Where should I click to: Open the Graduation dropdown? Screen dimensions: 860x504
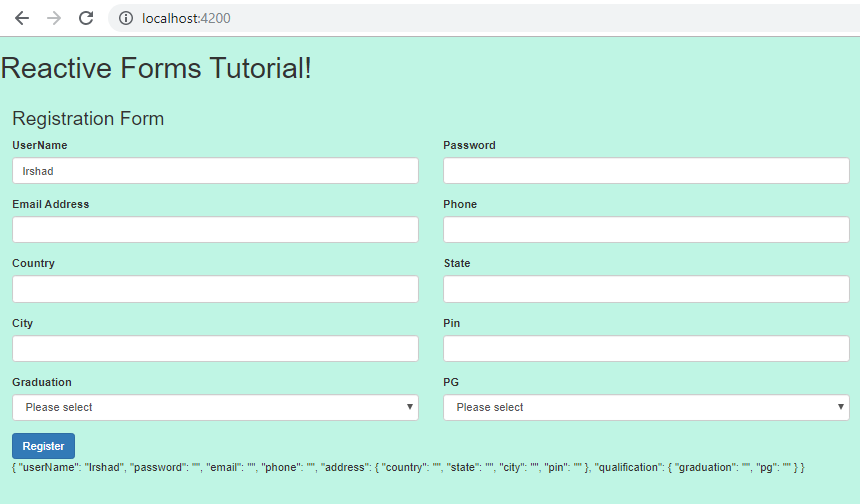pyautogui.click(x=215, y=408)
